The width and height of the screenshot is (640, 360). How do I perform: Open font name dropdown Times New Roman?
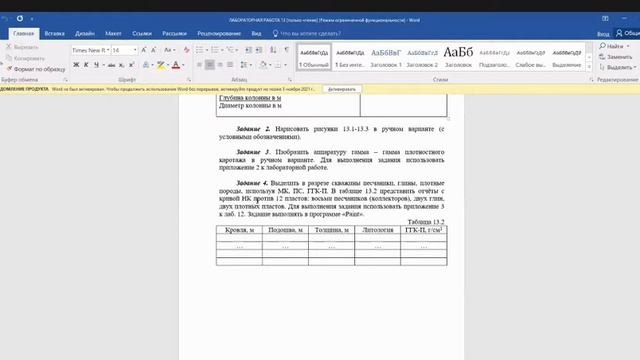(x=108, y=50)
